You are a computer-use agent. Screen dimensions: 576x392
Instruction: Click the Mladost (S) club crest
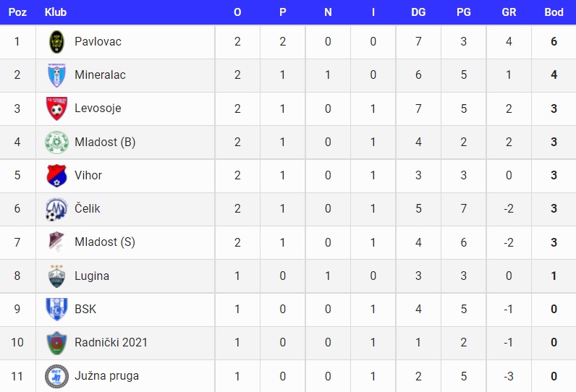(56, 242)
